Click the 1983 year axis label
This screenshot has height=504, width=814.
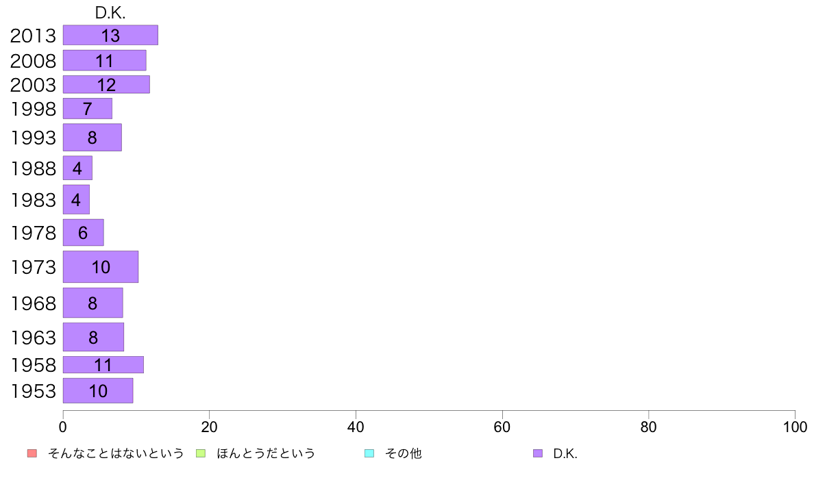point(33,200)
